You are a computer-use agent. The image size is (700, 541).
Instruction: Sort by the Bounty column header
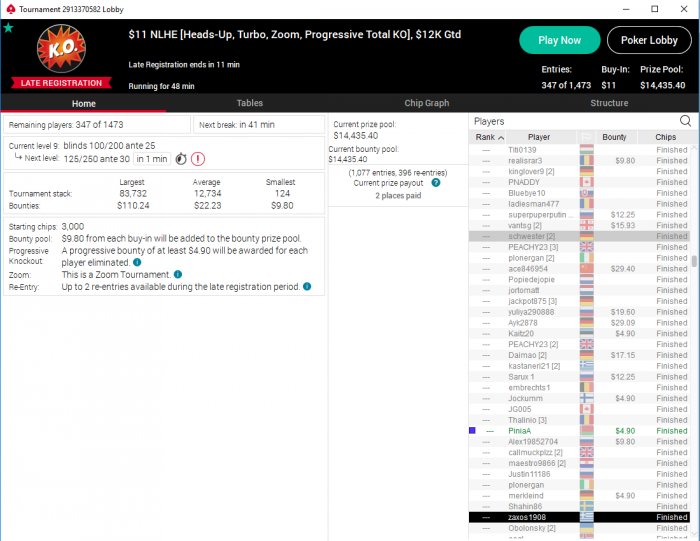pos(614,137)
